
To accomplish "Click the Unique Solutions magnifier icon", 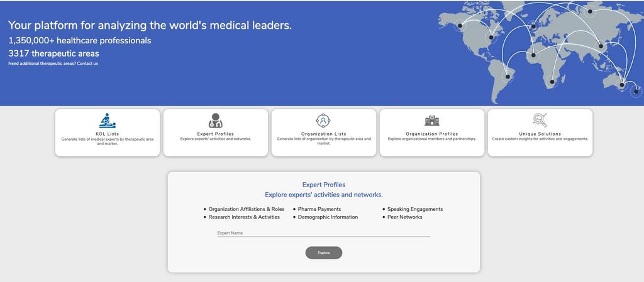I will click(540, 121).
